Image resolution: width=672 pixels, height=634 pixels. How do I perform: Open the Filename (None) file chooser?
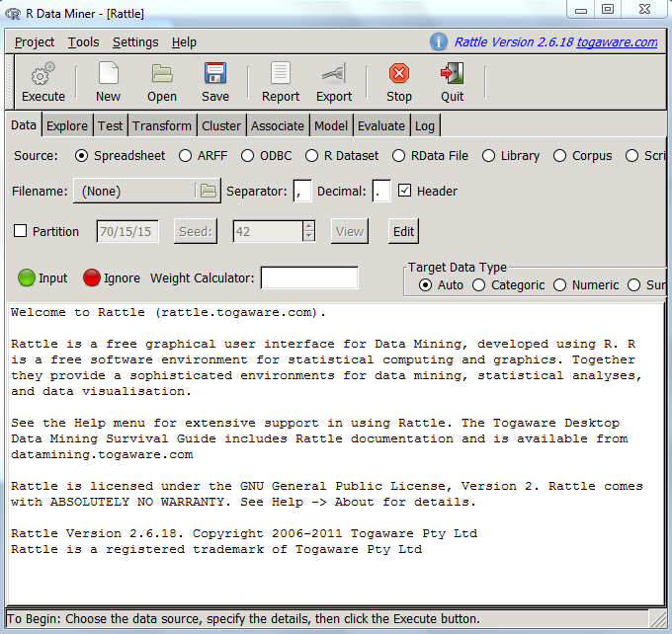coord(147,191)
